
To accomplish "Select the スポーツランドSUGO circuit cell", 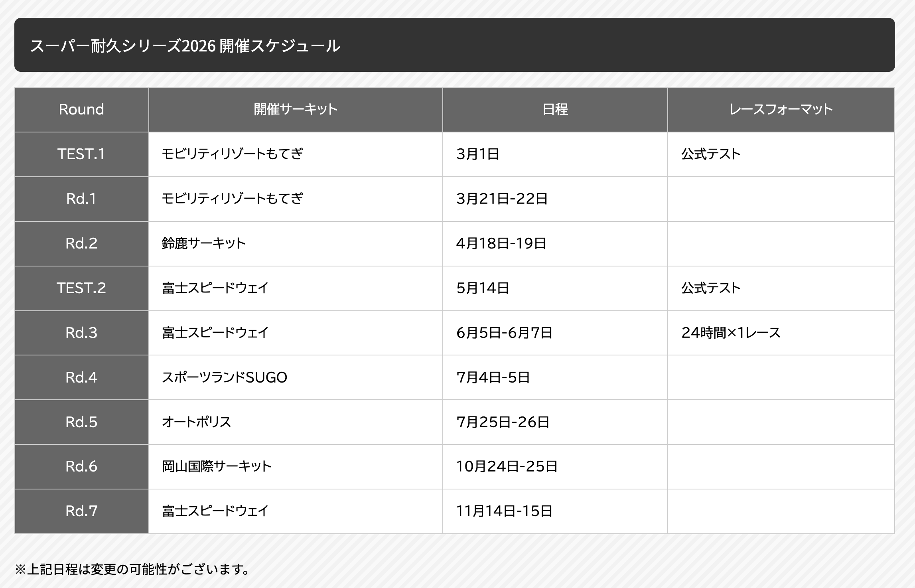I will [225, 377].
